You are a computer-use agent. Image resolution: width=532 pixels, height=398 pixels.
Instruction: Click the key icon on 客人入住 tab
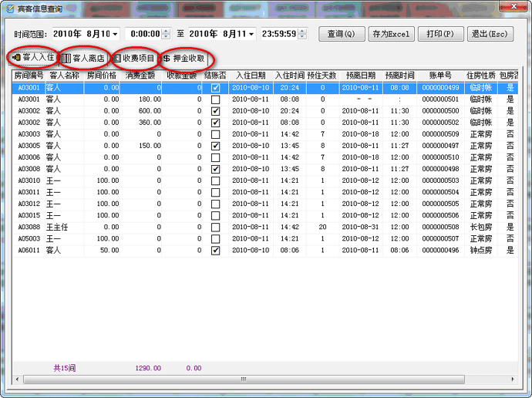16,58
